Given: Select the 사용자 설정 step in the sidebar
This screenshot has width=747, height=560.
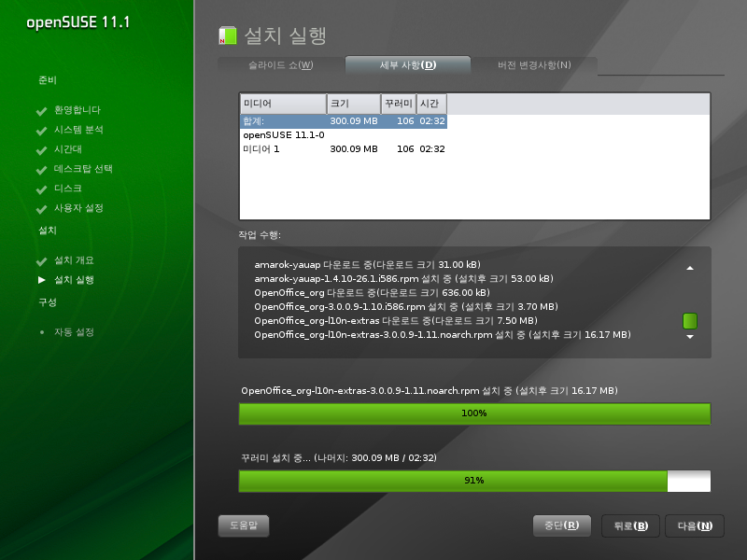Looking at the screenshot, I should (x=78, y=208).
